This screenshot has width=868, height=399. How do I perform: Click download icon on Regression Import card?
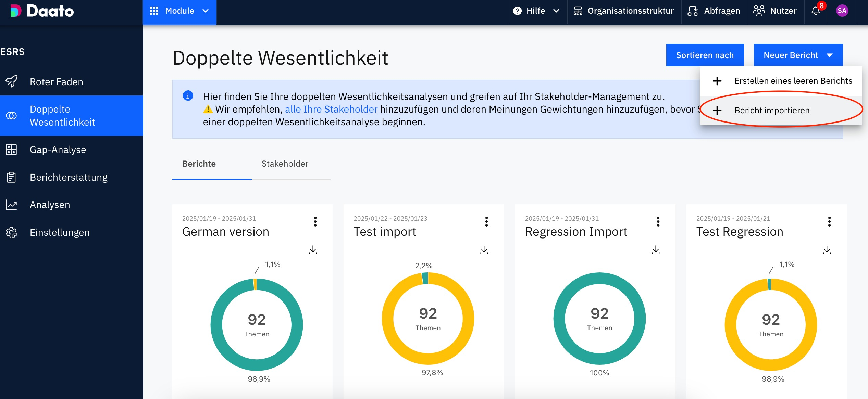[x=656, y=250]
